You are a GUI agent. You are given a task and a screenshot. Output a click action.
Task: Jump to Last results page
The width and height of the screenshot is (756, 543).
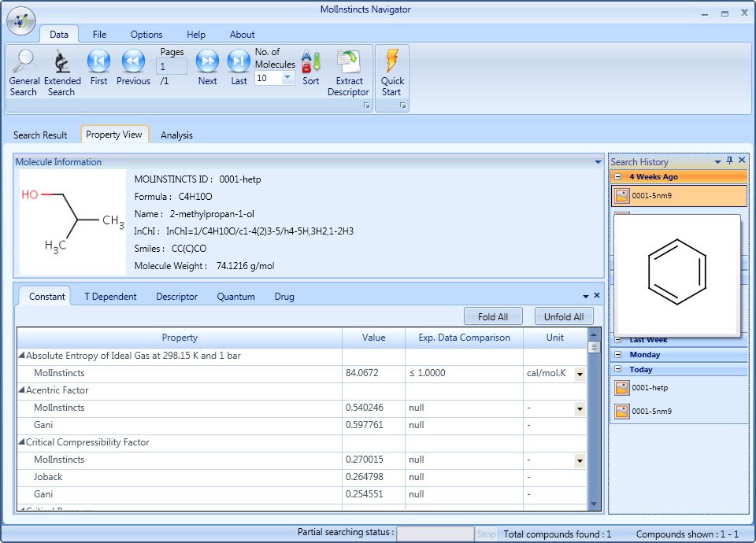(x=239, y=68)
